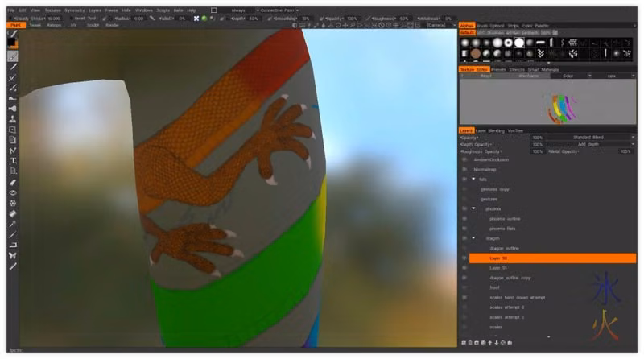Image resolution: width=644 pixels, height=359 pixels.
Task: Click the folder icon below the layers list
Action: [510, 343]
